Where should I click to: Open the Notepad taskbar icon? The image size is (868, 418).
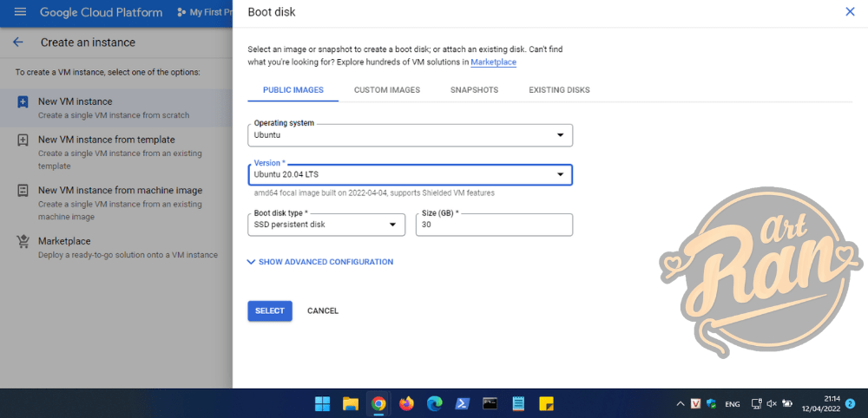[519, 403]
